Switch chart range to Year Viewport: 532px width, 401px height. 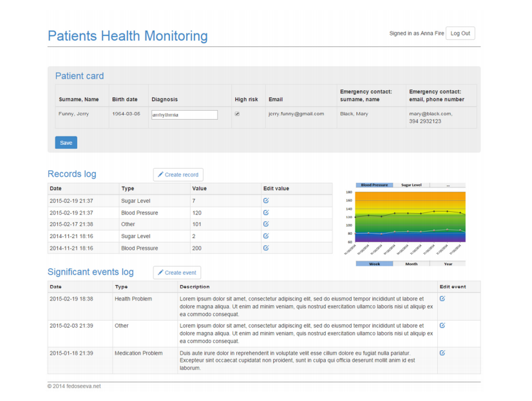tap(447, 263)
